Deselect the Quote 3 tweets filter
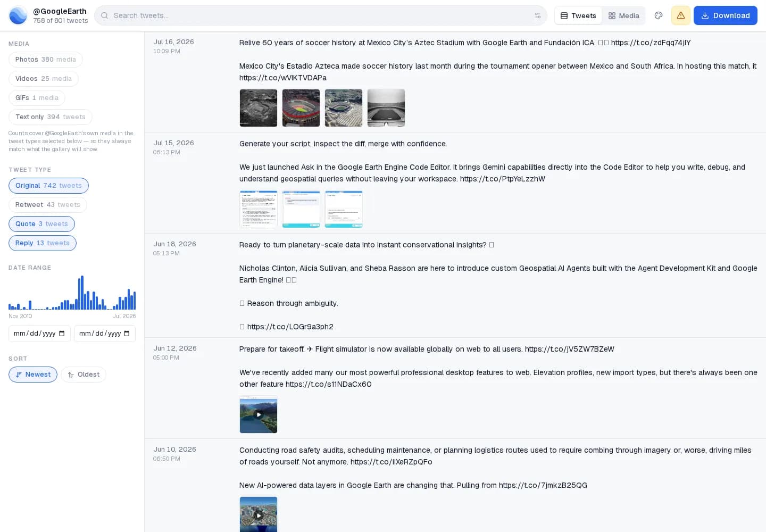Screen dimensions: 766x532 coord(41,224)
